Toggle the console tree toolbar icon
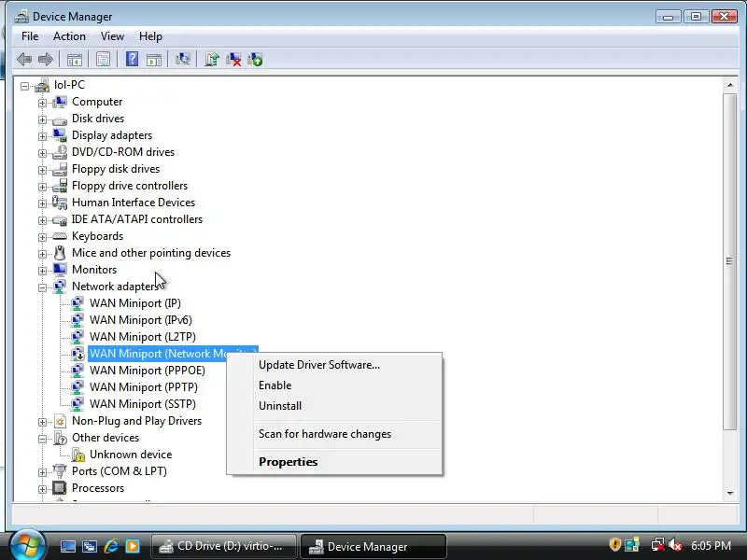The height and width of the screenshot is (560, 747). coord(75,60)
